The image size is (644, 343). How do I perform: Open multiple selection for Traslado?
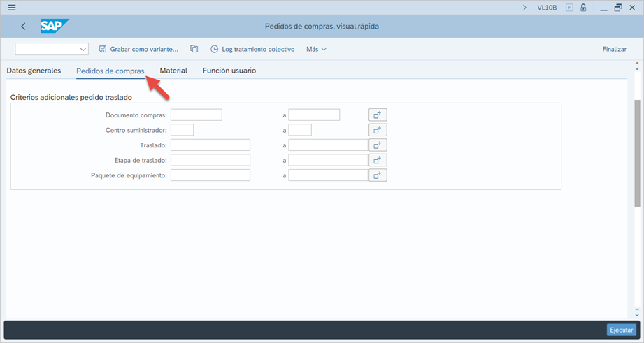point(378,145)
